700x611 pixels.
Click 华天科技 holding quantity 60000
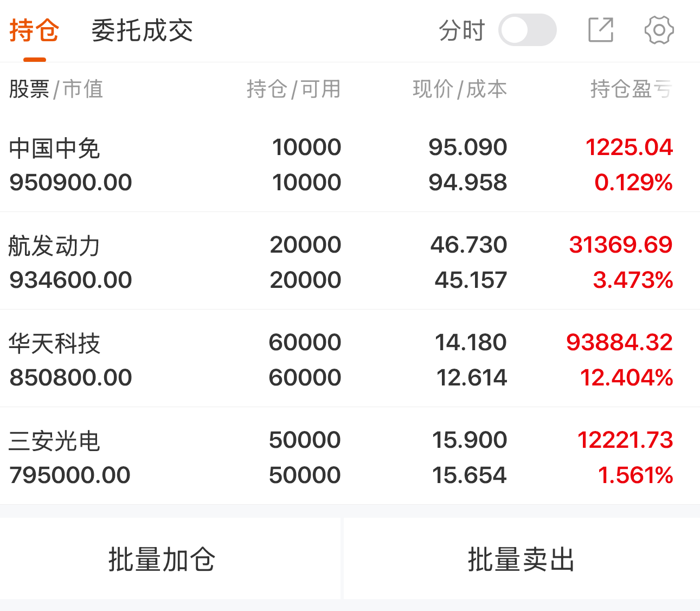(305, 342)
